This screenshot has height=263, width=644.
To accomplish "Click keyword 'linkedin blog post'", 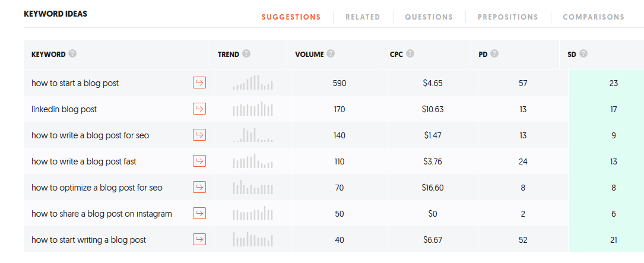I will (x=64, y=109).
